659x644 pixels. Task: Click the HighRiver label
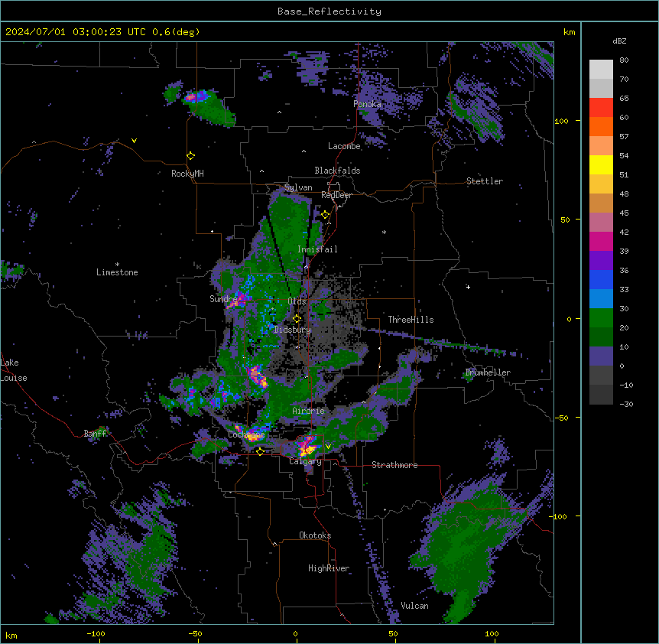[329, 568]
